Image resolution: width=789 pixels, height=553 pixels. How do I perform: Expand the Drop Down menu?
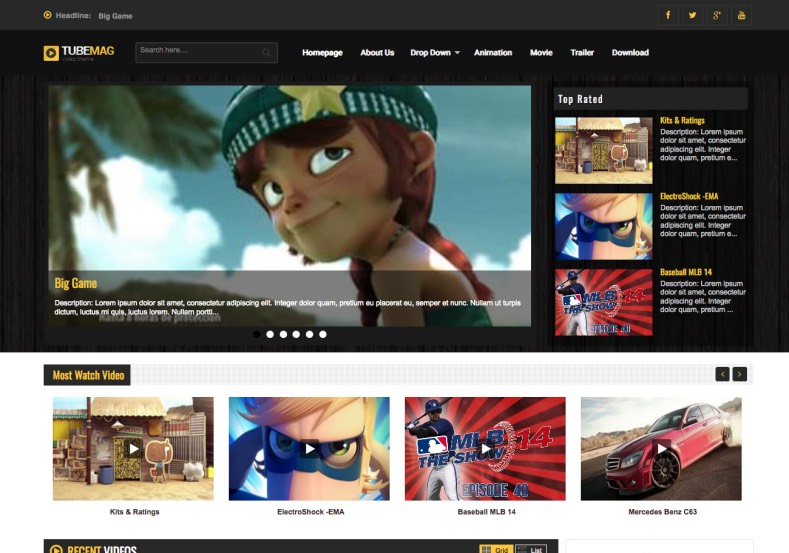435,52
